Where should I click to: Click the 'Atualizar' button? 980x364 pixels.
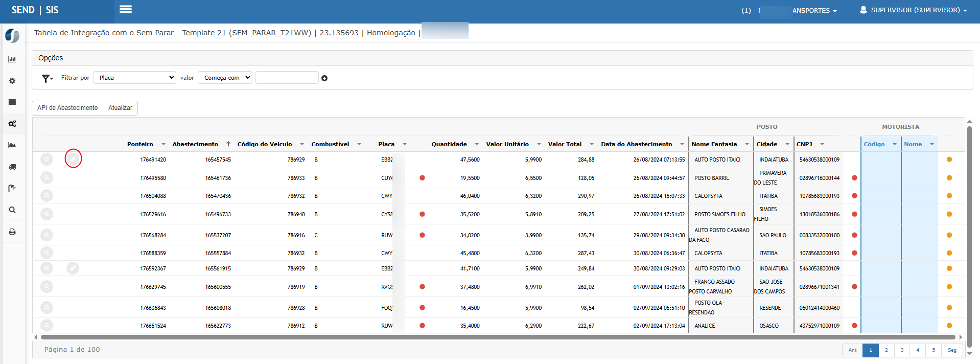pos(120,108)
